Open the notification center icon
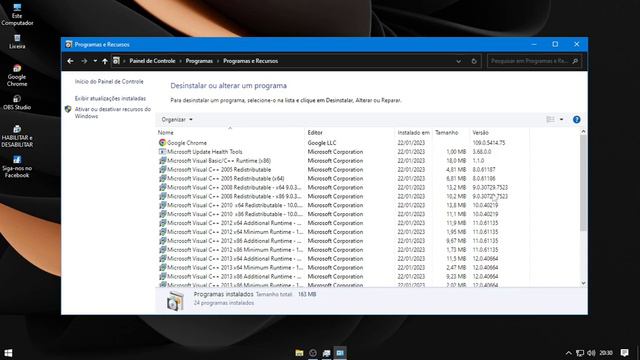 coord(624,353)
